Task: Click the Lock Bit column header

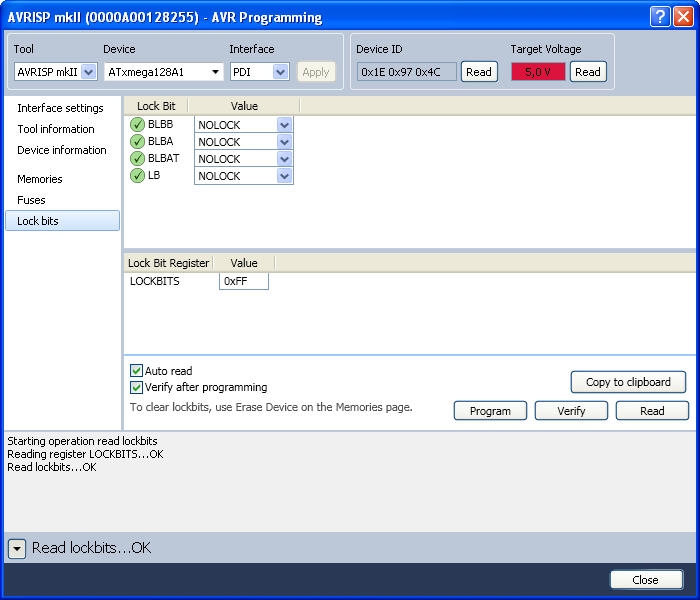Action: point(156,106)
